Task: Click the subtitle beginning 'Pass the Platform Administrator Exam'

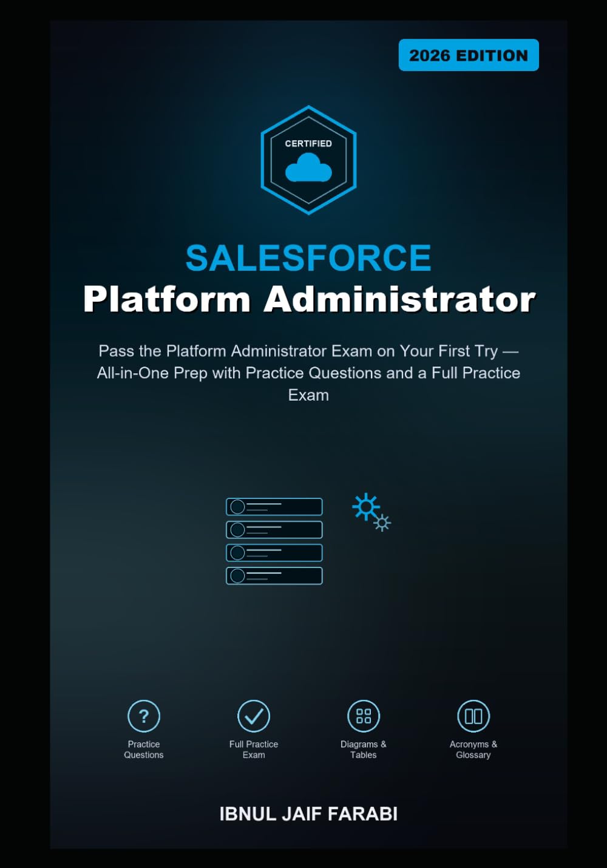Action: pos(308,373)
